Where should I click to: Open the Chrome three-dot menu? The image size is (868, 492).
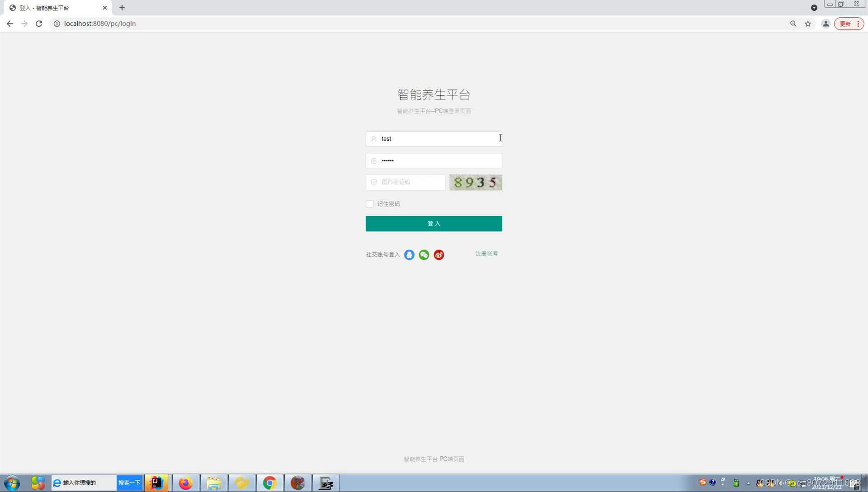pos(858,24)
